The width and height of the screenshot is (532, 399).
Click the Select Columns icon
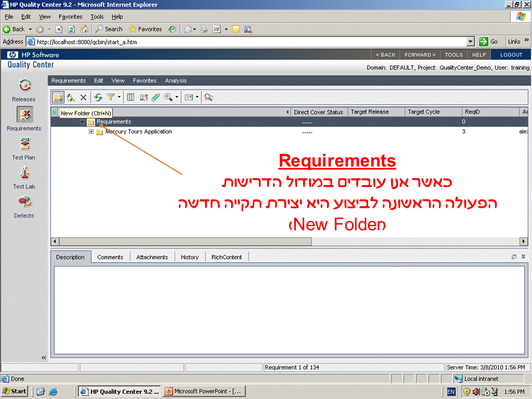pyautogui.click(x=131, y=98)
